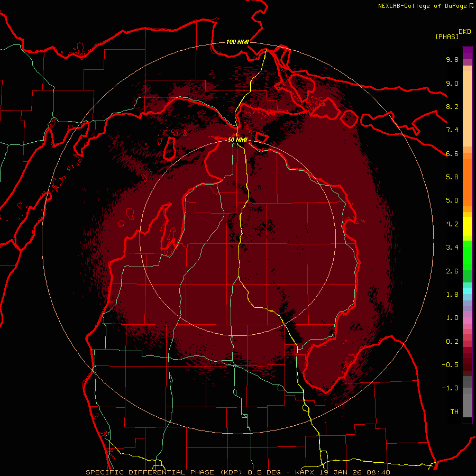
Task: Click the 9.8 value on the color scale
Action: pos(452,59)
